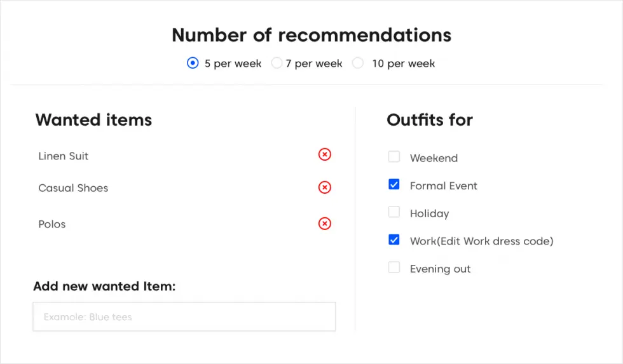
Task: Click the Add new wanted item field
Action: click(184, 316)
